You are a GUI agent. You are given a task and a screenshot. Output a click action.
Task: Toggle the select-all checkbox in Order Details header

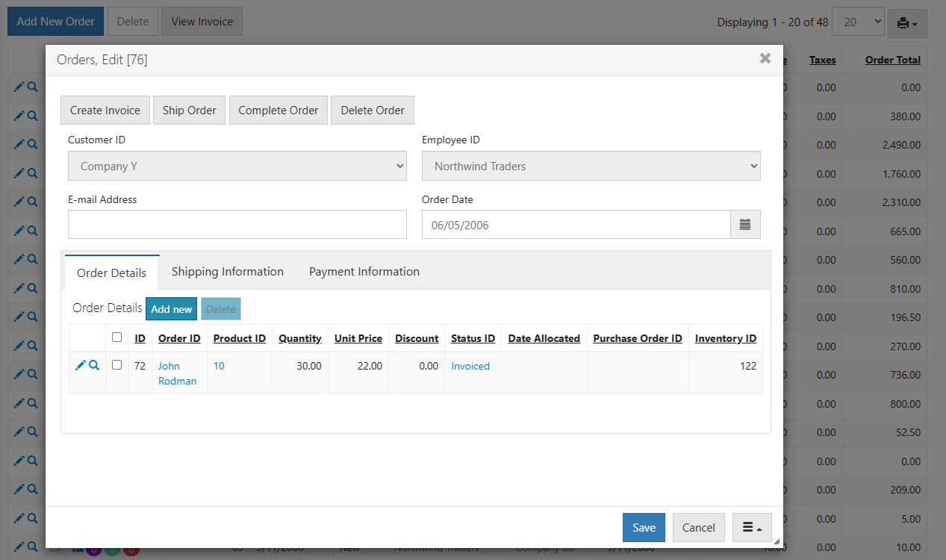[x=116, y=337]
